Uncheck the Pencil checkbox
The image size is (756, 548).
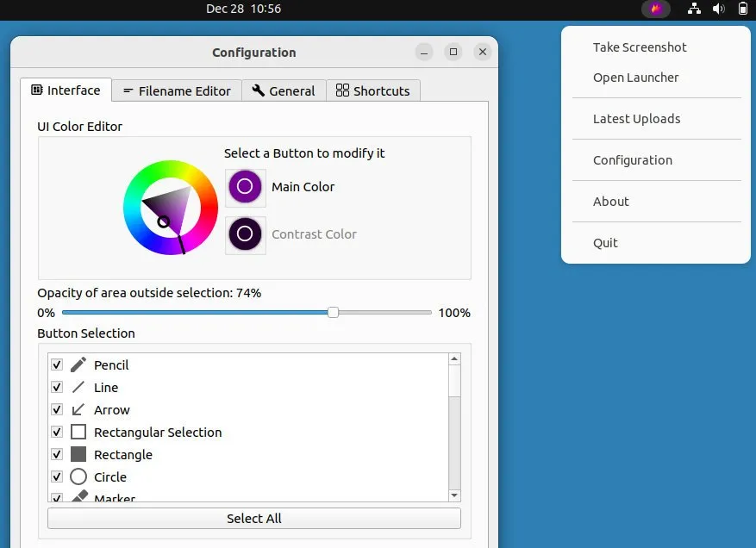point(57,364)
